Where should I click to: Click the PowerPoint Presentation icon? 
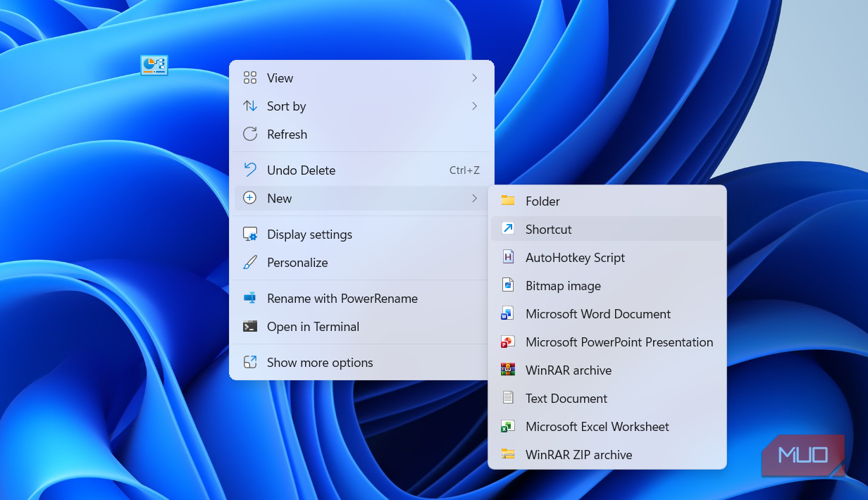(508, 342)
